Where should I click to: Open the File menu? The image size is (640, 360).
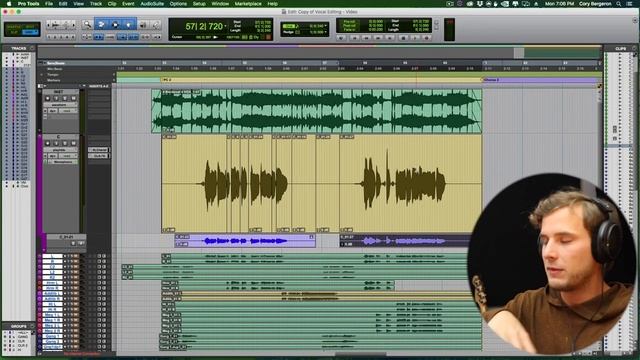49,4
